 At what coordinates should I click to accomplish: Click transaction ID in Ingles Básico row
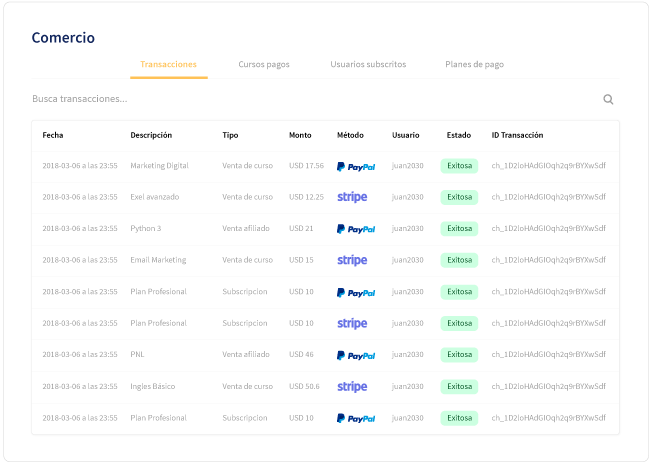click(x=548, y=386)
